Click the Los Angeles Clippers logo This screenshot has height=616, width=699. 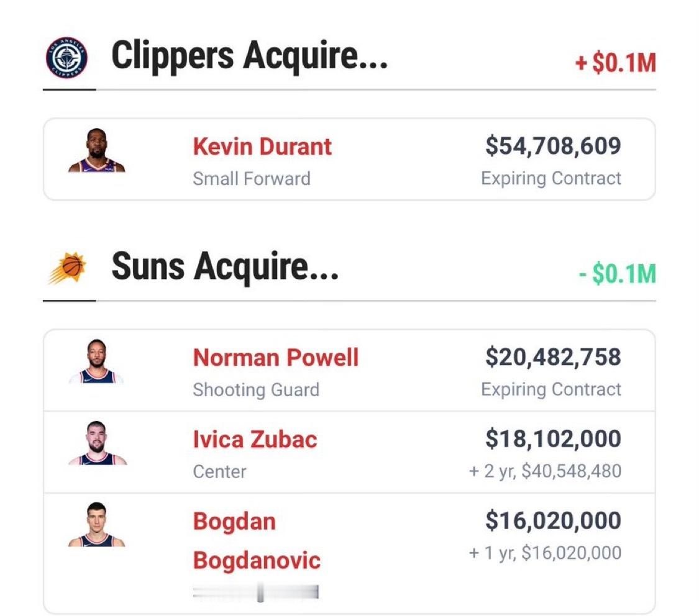pos(67,58)
